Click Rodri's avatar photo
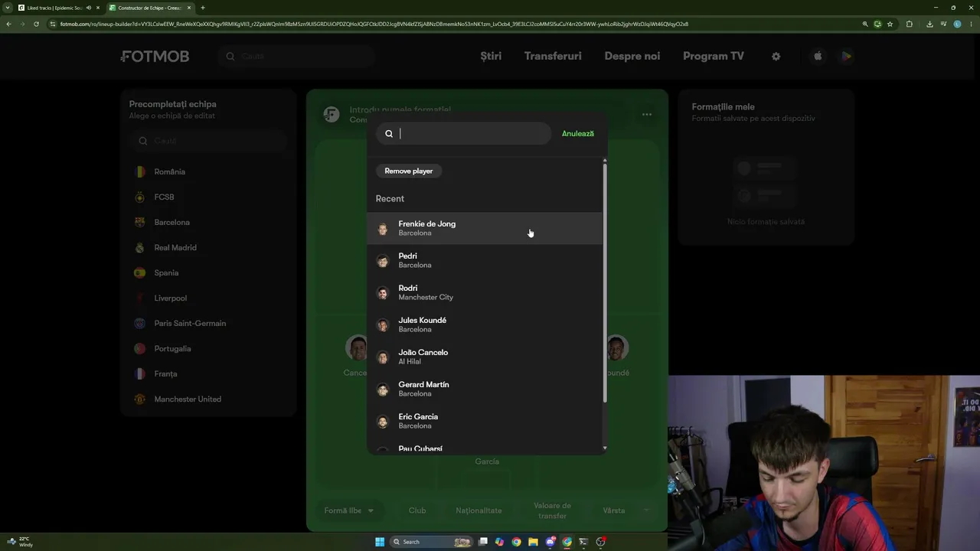 383,293
